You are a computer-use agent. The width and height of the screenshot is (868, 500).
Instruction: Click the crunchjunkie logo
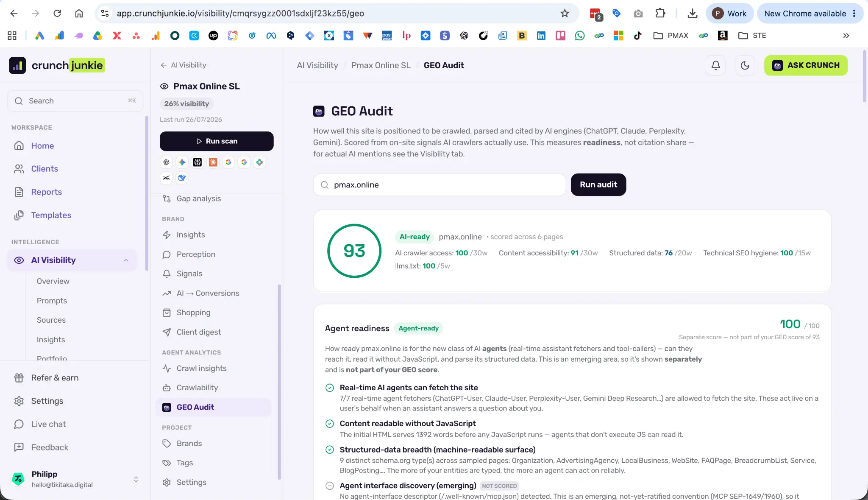[x=57, y=65]
